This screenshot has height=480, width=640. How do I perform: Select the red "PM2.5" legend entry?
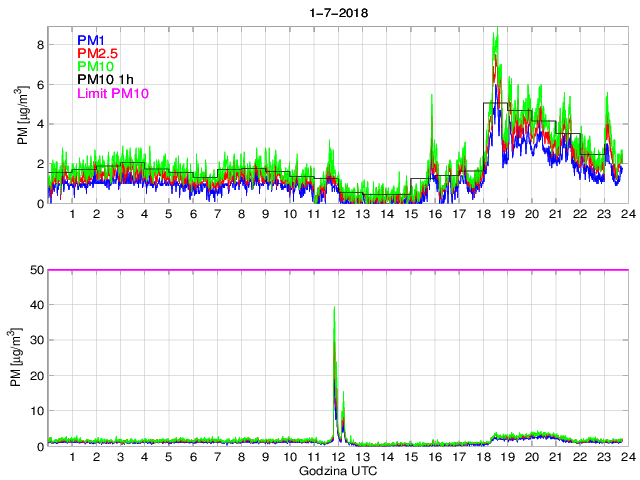[98, 53]
